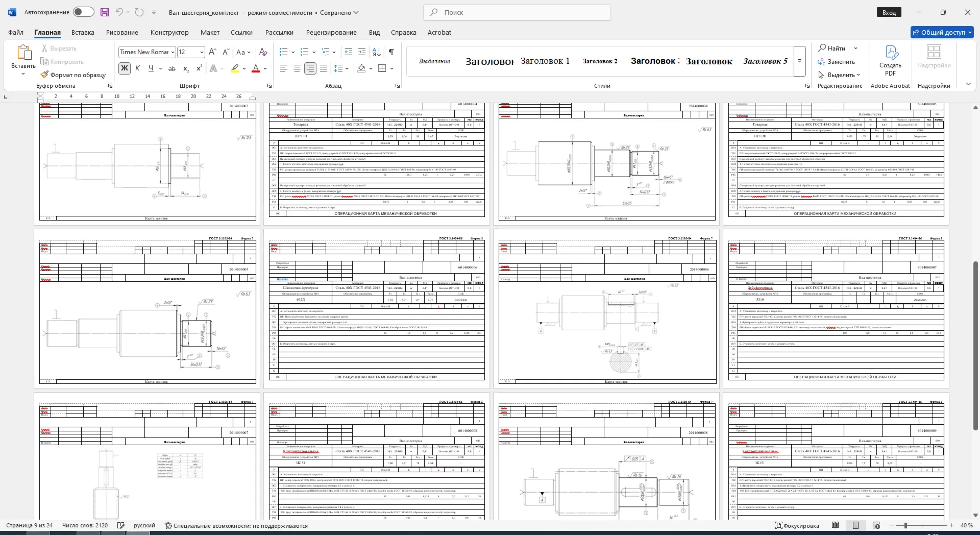Toggle right text alignment

coord(310,68)
